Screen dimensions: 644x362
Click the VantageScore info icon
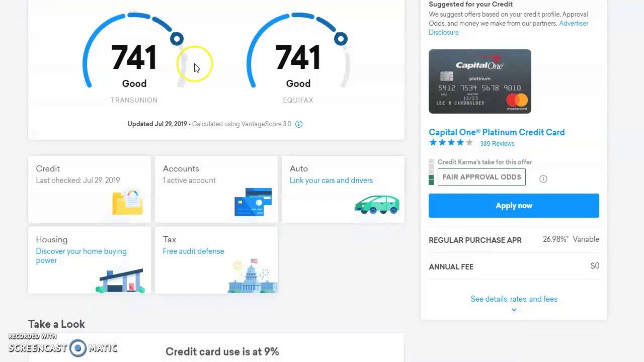pos(299,124)
